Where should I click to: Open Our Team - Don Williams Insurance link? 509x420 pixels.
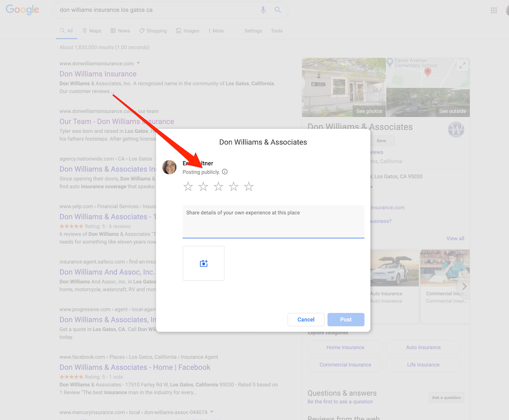point(117,122)
